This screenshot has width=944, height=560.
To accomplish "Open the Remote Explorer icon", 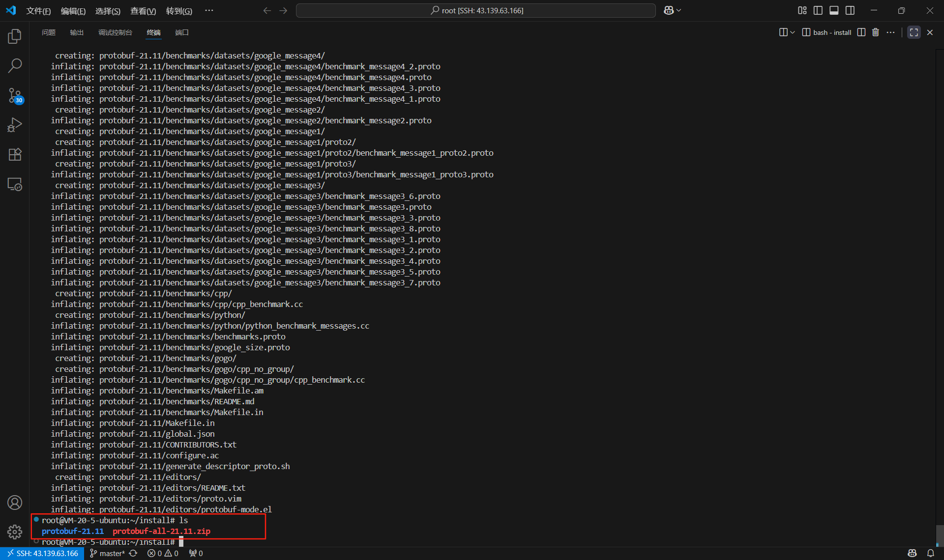I will click(15, 184).
